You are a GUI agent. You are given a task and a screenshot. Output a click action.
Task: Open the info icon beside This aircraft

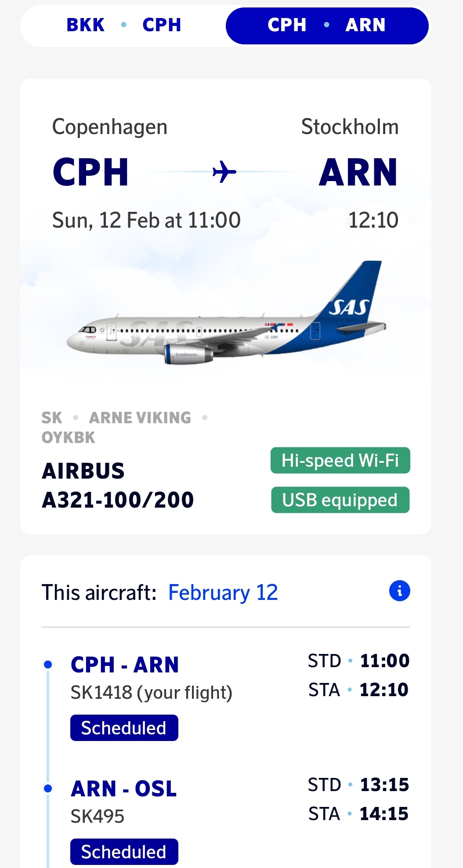coord(399,591)
